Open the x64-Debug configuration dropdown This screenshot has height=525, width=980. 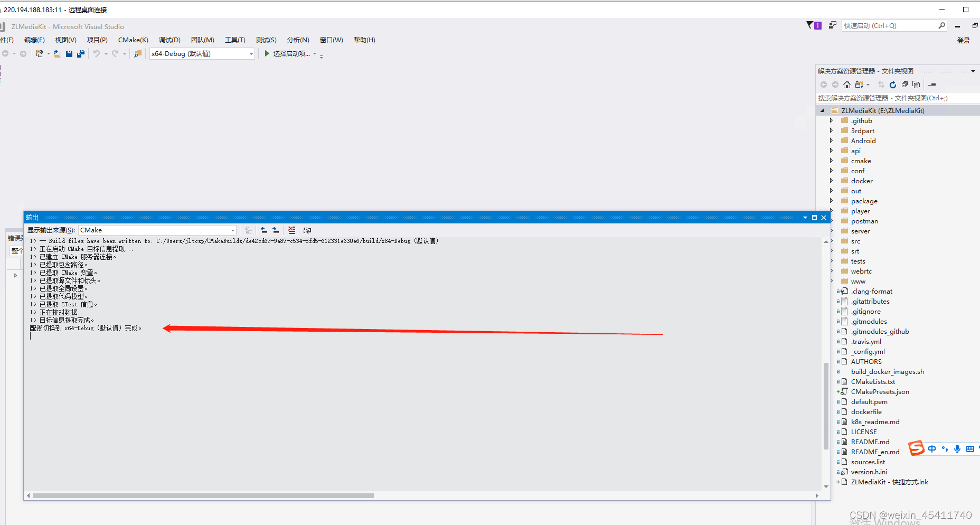(x=250, y=53)
